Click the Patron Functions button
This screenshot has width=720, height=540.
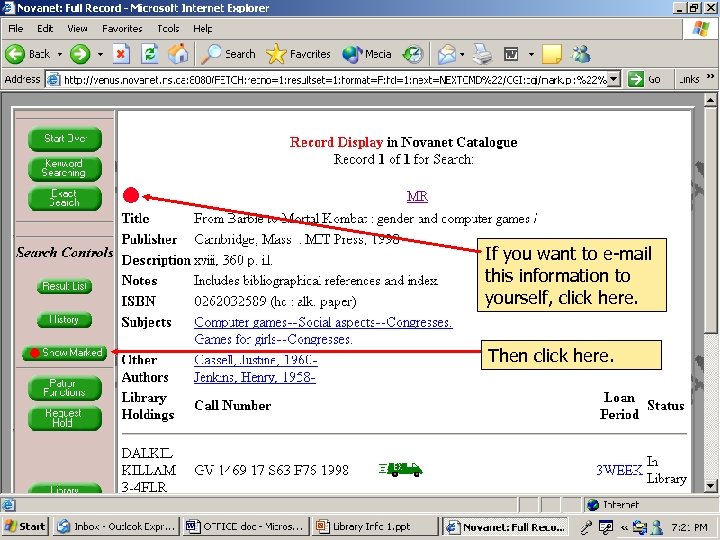click(65, 388)
